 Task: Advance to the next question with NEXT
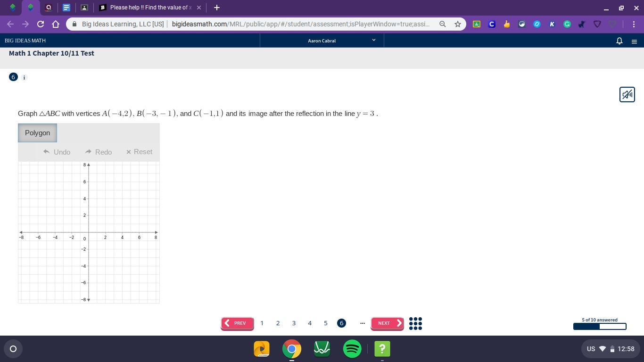[x=387, y=323]
